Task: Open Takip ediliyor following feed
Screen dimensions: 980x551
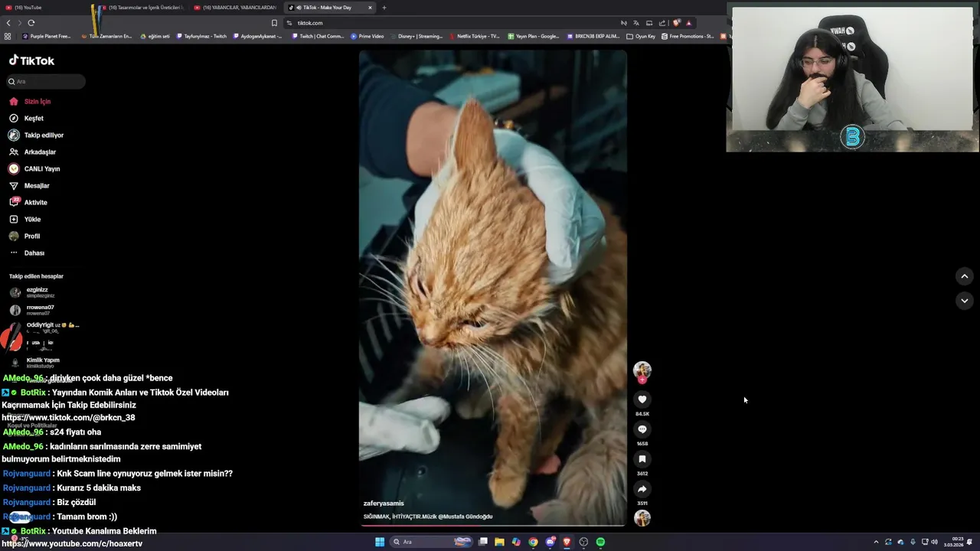Action: (44, 135)
